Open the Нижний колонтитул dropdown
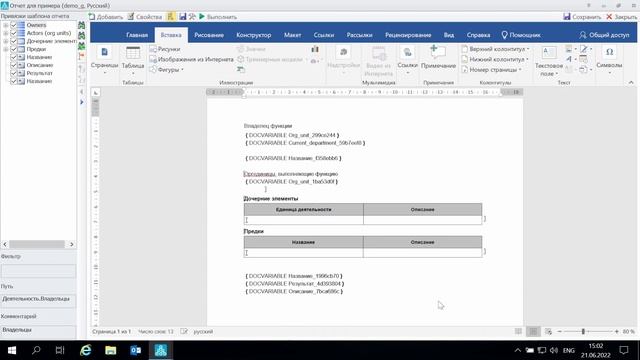 [x=495, y=60]
